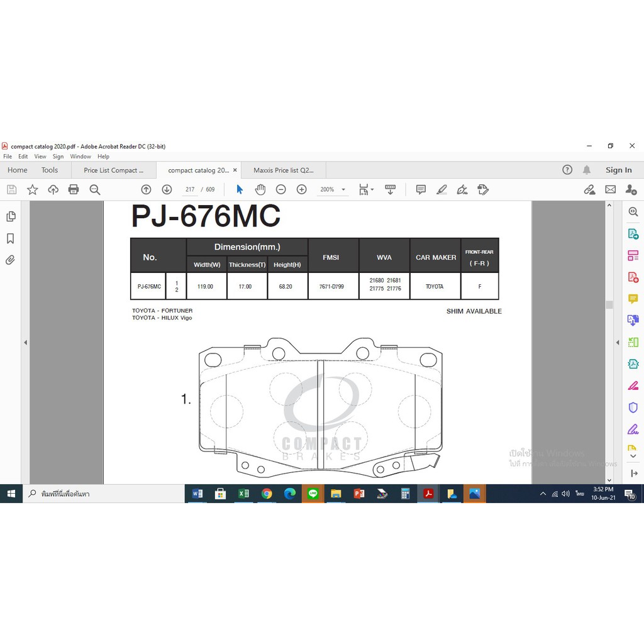Open the page thumbnails panel
Screen dimensions: 644x644
tap(11, 216)
